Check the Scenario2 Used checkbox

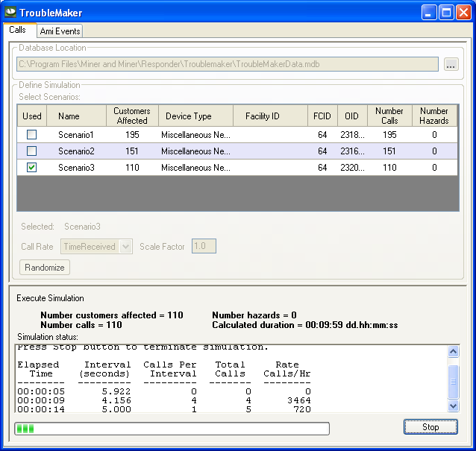click(31, 151)
